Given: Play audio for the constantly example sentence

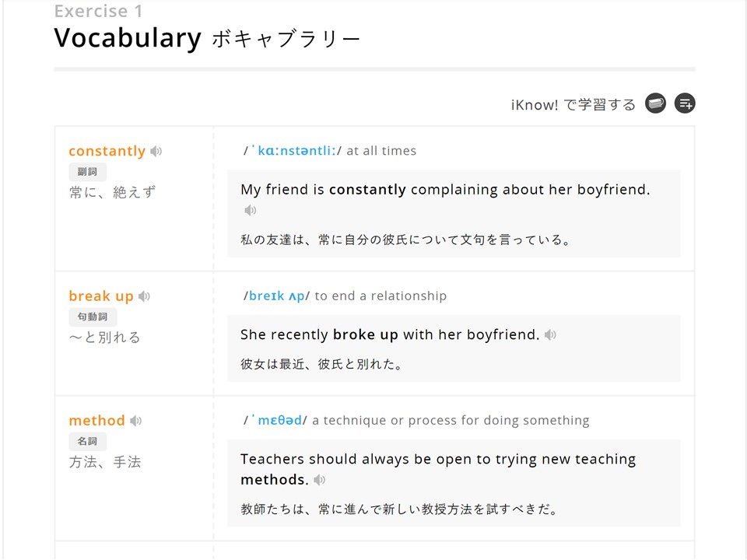Looking at the screenshot, I should tap(251, 210).
